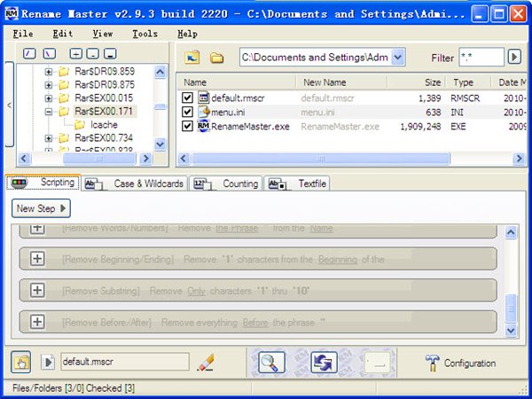The image size is (532, 399).
Task: Open the Tools menu
Action: [145, 34]
